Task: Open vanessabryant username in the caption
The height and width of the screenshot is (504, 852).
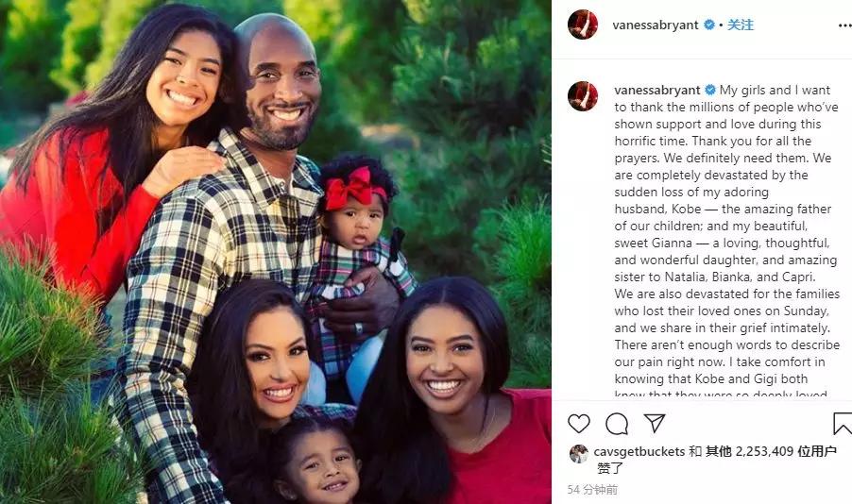Action: coord(656,91)
